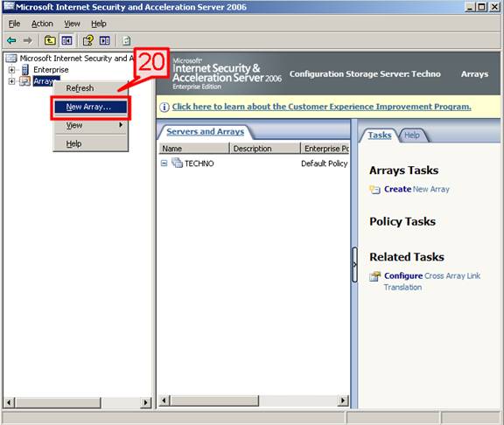The width and height of the screenshot is (504, 425).
Task: Click Configure Cross Array Link Translation
Action: 432,282
